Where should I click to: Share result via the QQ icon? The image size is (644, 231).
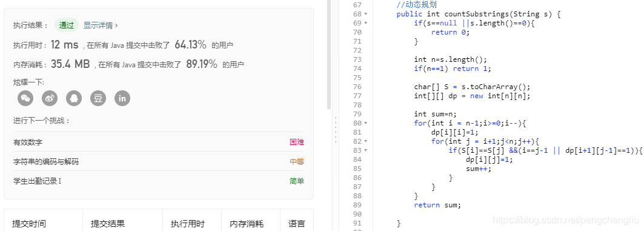(x=74, y=98)
